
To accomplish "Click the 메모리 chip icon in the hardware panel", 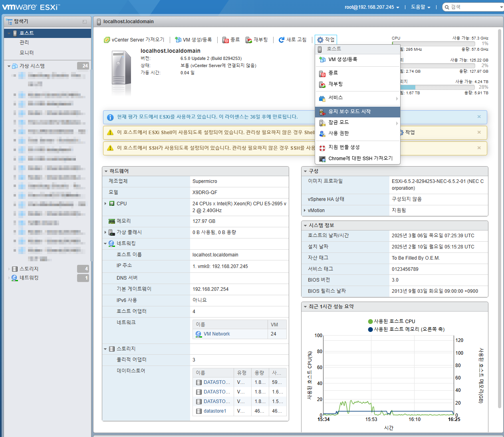I will [x=112, y=221].
